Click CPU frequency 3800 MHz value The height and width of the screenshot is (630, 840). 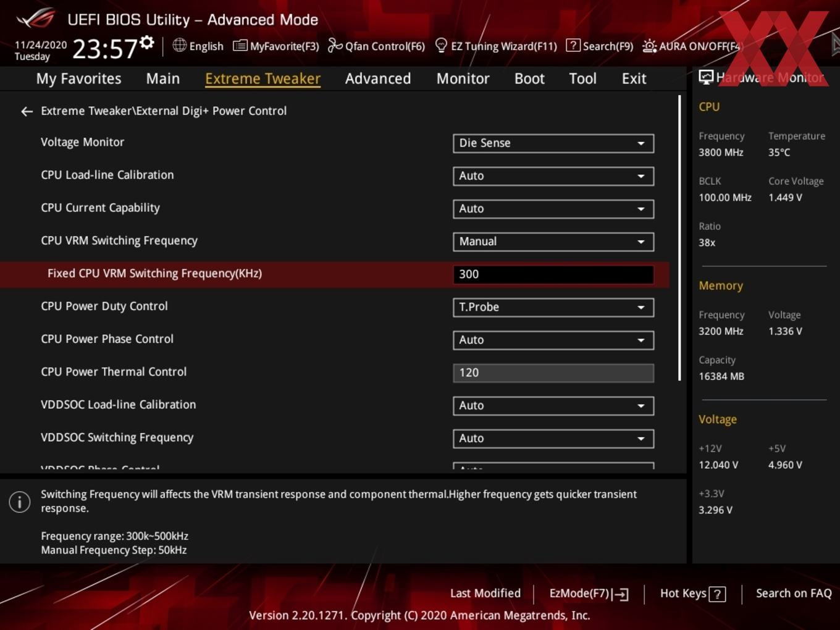point(721,153)
